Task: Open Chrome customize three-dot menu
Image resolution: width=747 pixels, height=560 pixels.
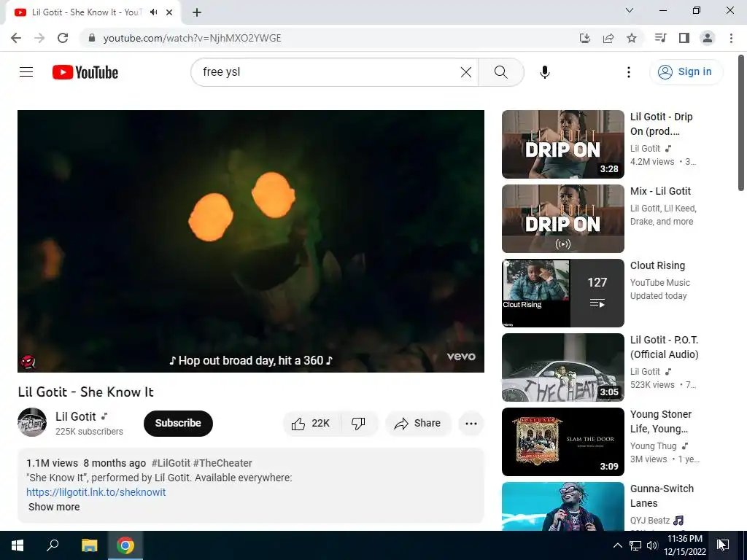Action: click(731, 38)
